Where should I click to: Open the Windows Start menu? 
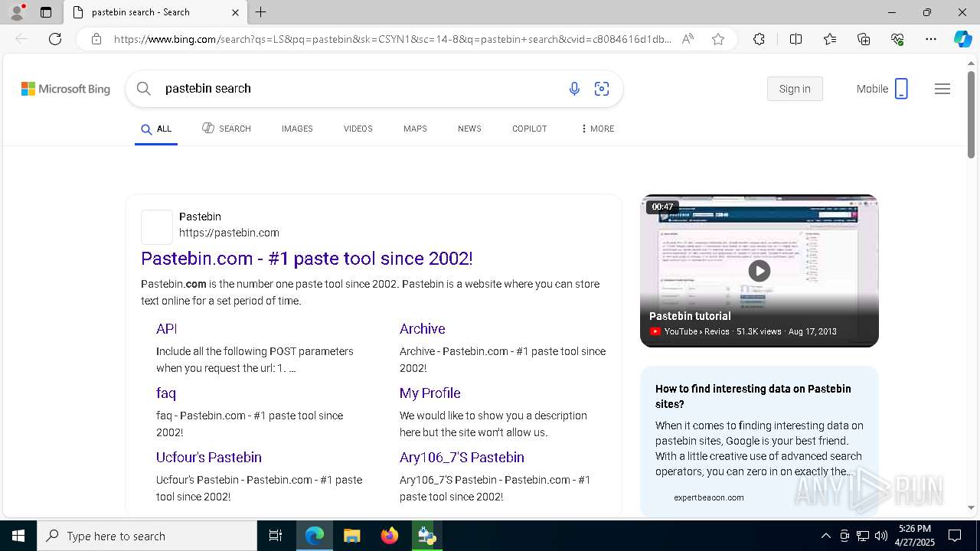click(18, 536)
